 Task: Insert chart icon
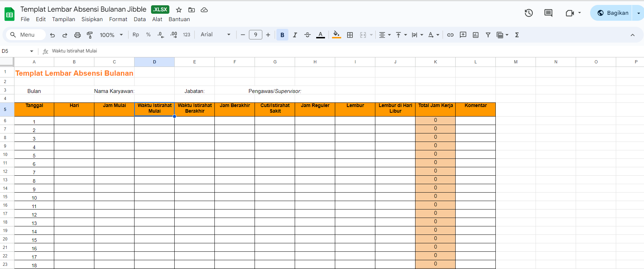coord(476,35)
